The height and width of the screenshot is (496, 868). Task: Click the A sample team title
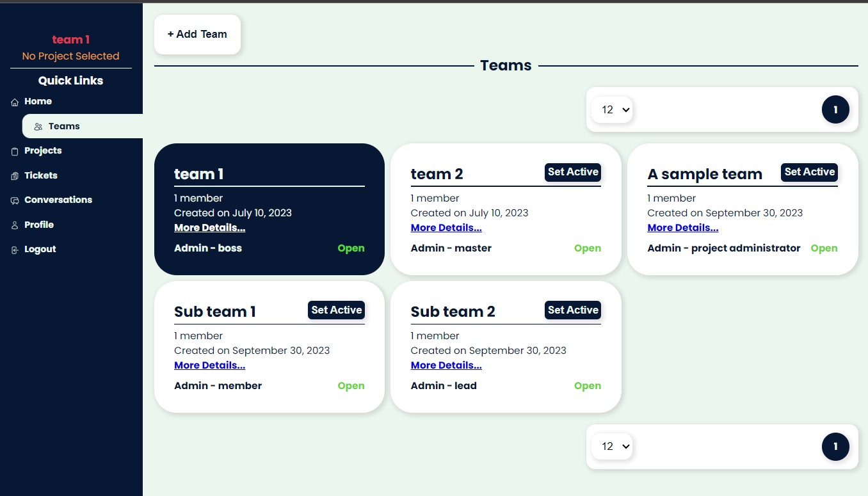click(705, 174)
